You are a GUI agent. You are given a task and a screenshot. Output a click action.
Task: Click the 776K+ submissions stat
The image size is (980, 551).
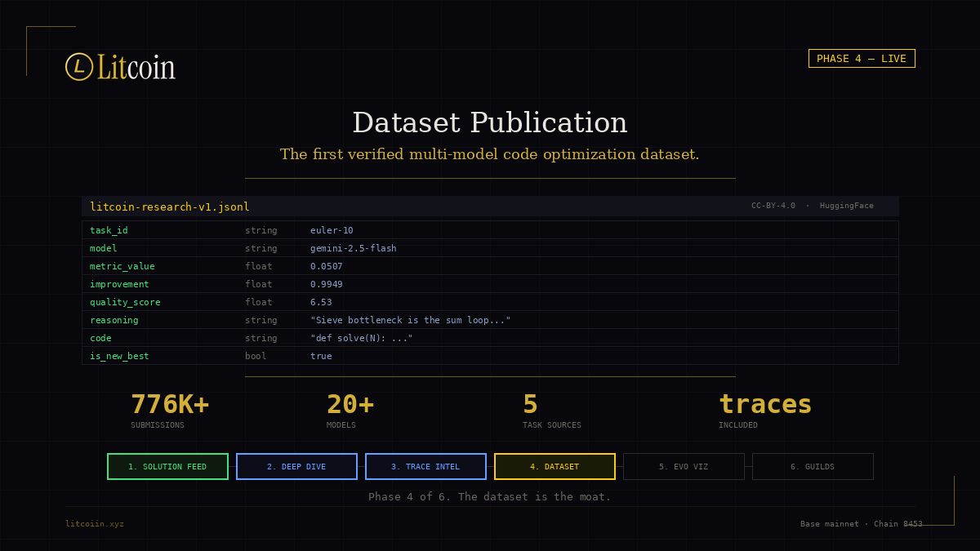(x=170, y=411)
